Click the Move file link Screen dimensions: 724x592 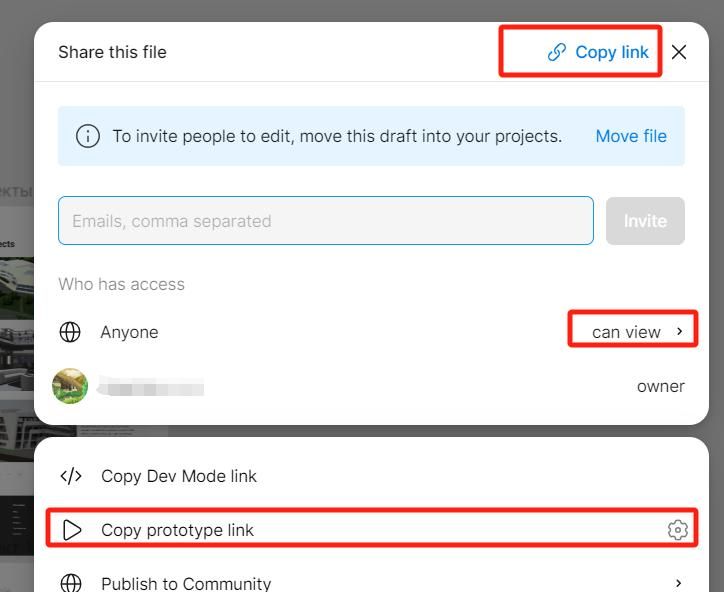631,136
